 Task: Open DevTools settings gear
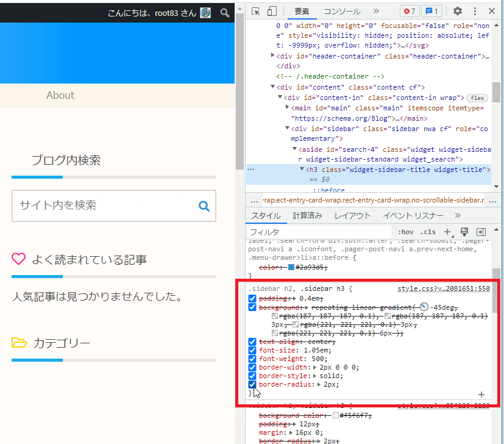(458, 12)
